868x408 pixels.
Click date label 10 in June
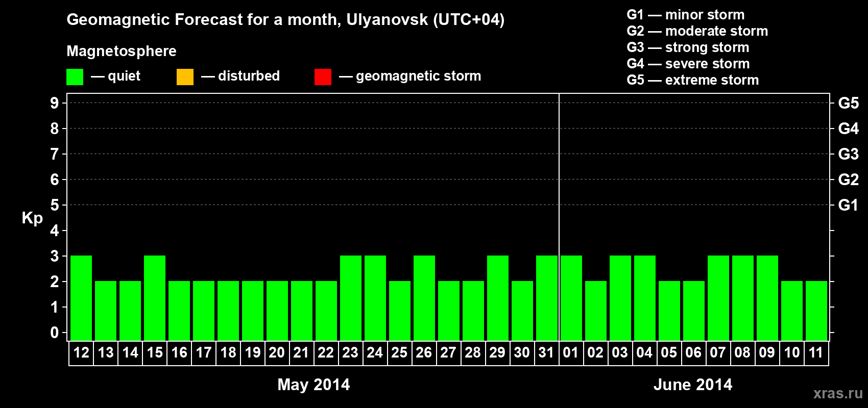[x=792, y=352]
